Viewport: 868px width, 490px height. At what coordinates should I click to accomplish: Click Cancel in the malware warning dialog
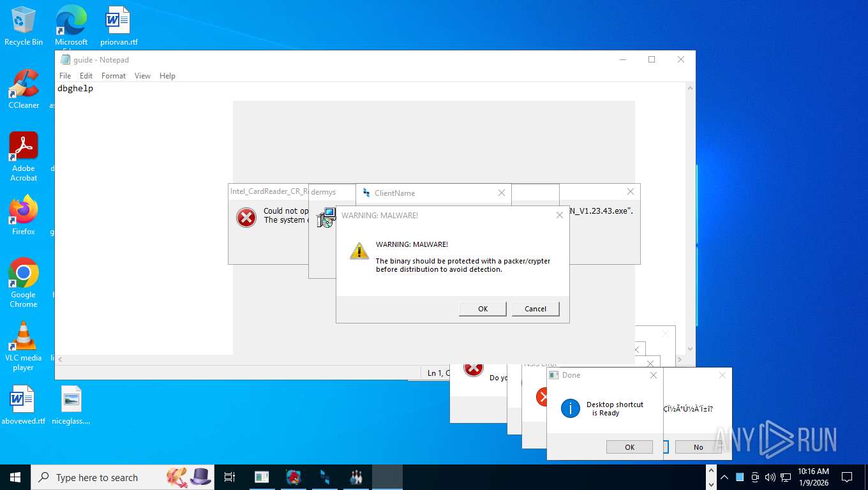point(535,309)
